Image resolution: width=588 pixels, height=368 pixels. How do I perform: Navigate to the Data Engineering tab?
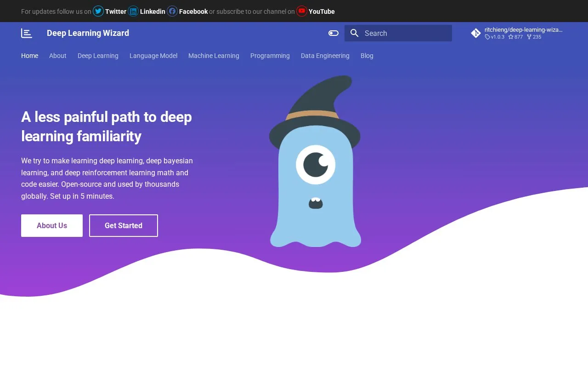(x=325, y=56)
